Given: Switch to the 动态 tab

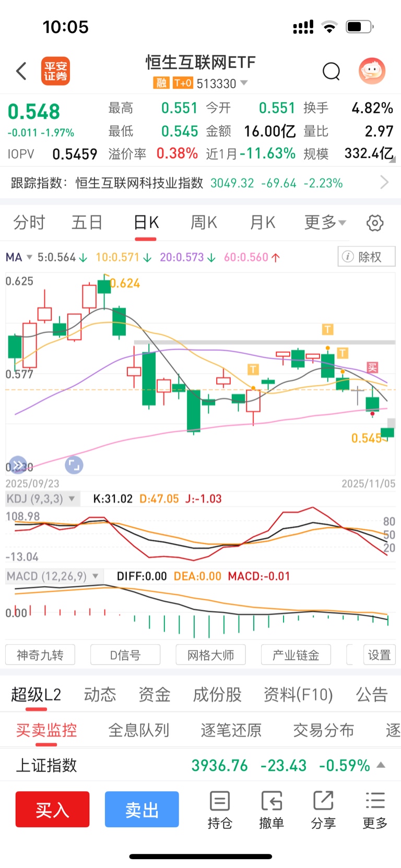Looking at the screenshot, I should pos(100,695).
